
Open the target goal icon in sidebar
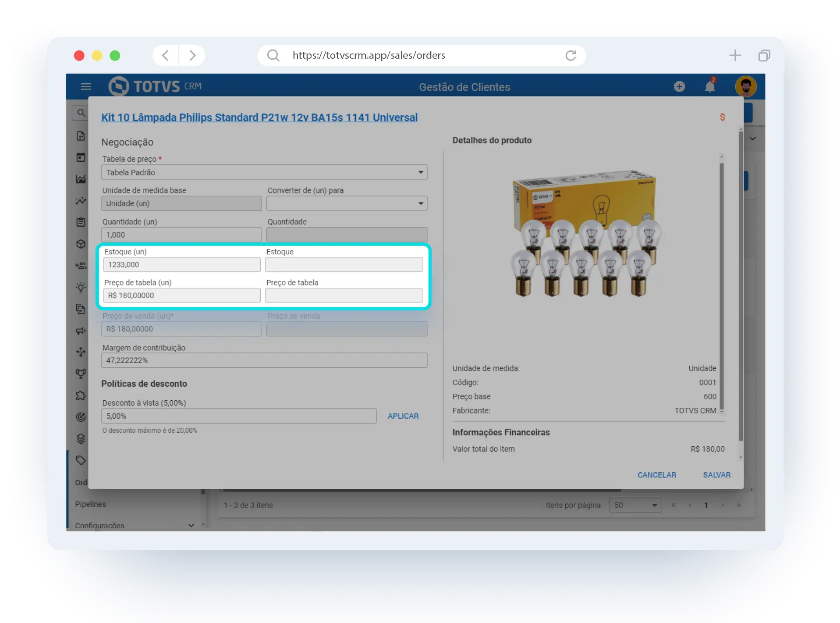[x=81, y=417]
